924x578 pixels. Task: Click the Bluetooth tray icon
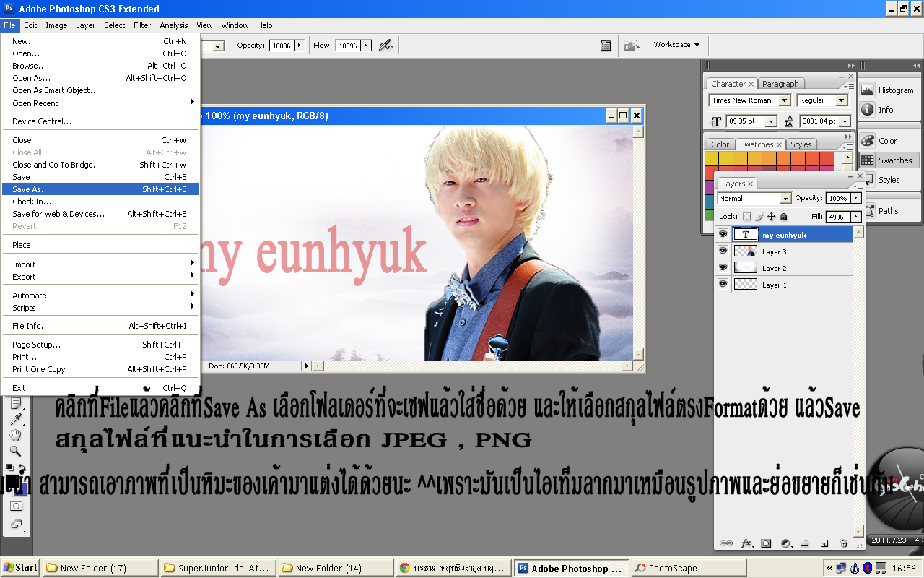pos(867,568)
